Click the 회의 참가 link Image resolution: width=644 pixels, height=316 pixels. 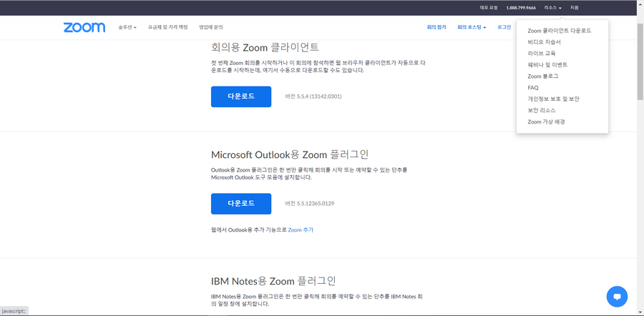436,27
